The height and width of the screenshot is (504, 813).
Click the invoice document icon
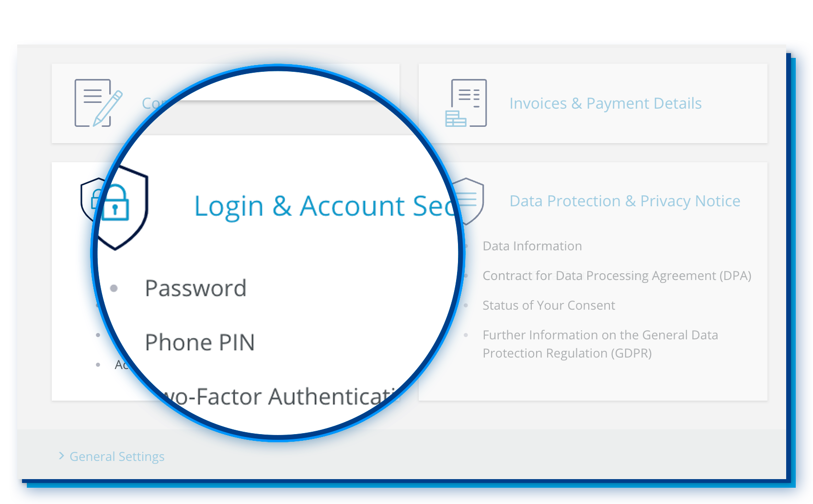466,103
